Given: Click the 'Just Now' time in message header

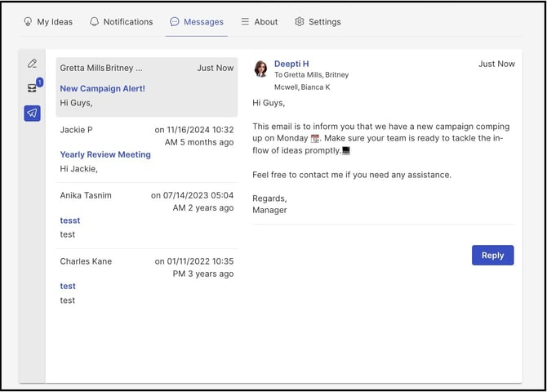Looking at the screenshot, I should [x=496, y=64].
